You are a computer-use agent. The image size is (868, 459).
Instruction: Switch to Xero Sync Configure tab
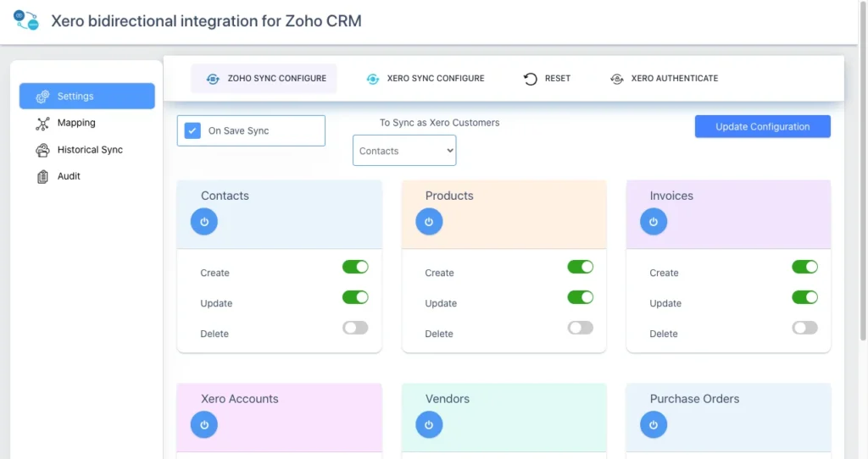click(x=426, y=79)
